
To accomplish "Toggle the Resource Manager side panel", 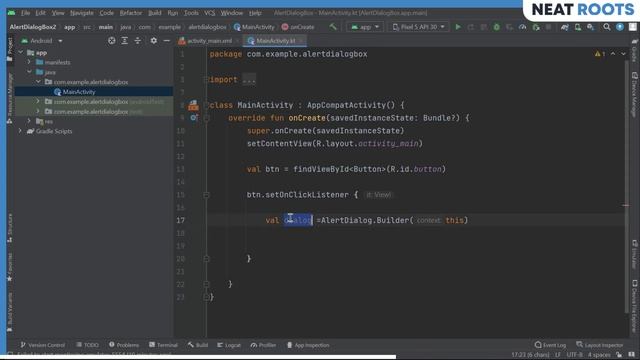I will coord(10,97).
